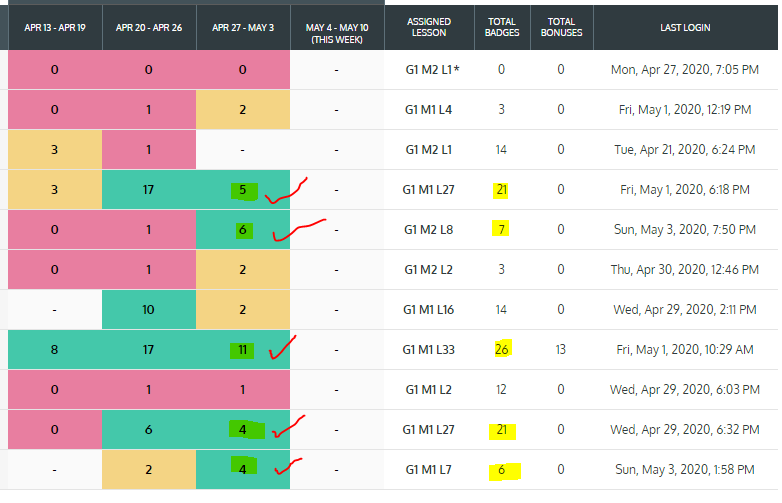The height and width of the screenshot is (503, 782).
Task: Click last login Wed, Apr 29, 2020, 6:32 PM
Action: tap(685, 430)
